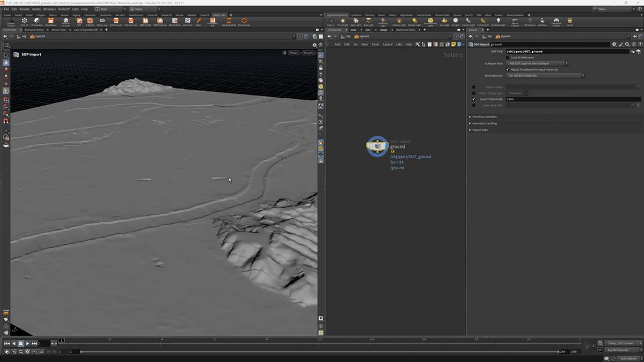Viewport: 644px width, 362px height.
Task: Open the CSV Exporter Labs tool
Action: [x=130, y=21]
